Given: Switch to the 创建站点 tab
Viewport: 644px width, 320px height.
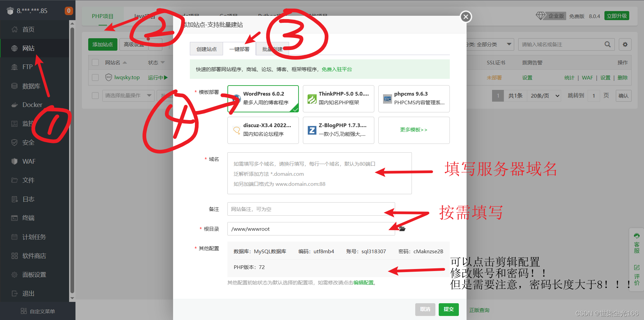Looking at the screenshot, I should click(x=207, y=49).
